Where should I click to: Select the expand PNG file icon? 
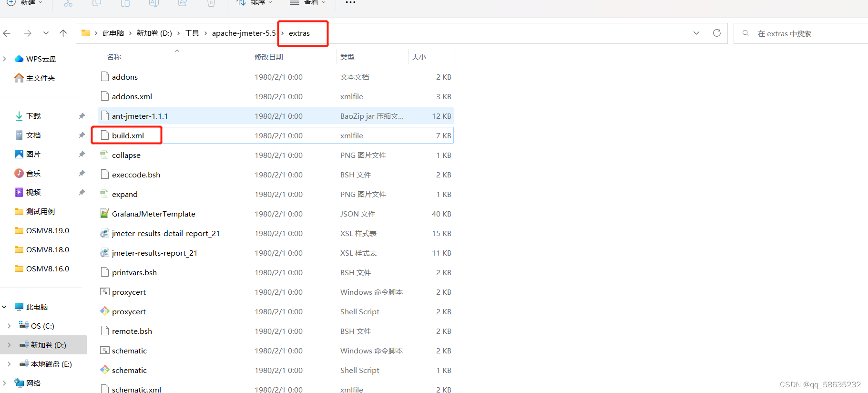tap(104, 194)
